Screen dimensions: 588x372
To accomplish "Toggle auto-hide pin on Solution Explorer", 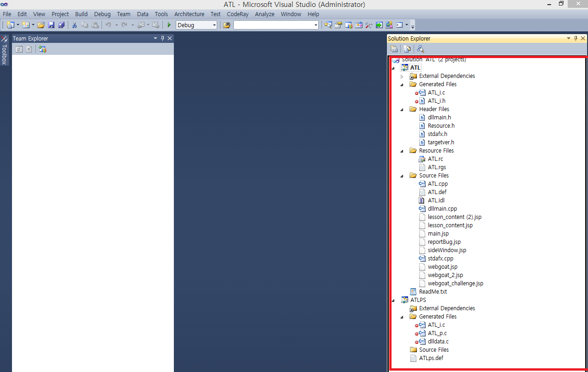I will pyautogui.click(x=576, y=39).
